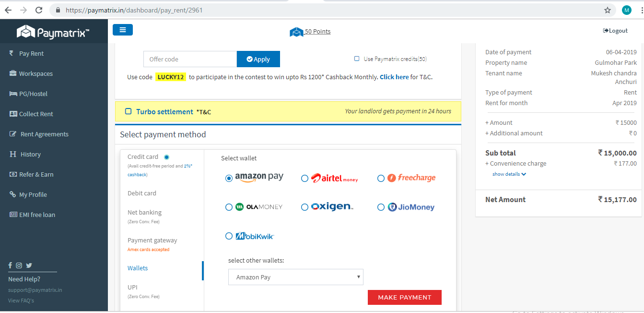Open the 50 Points link
This screenshot has width=644, height=313.
pos(317,32)
